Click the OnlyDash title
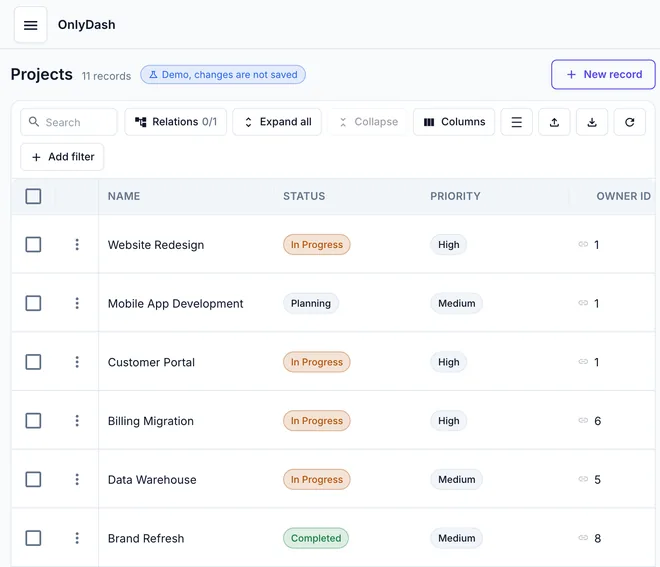This screenshot has height=567, width=660. click(87, 25)
